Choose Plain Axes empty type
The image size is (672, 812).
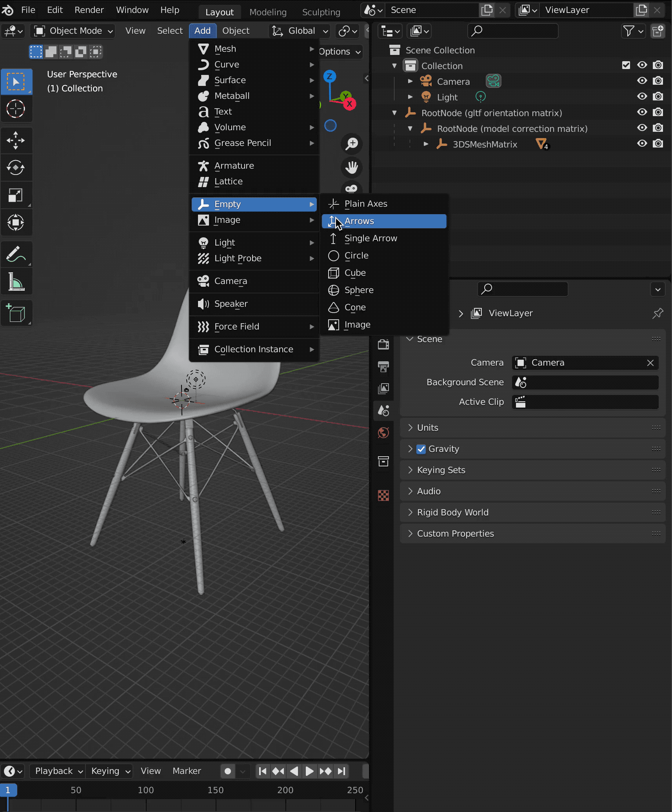(384, 204)
